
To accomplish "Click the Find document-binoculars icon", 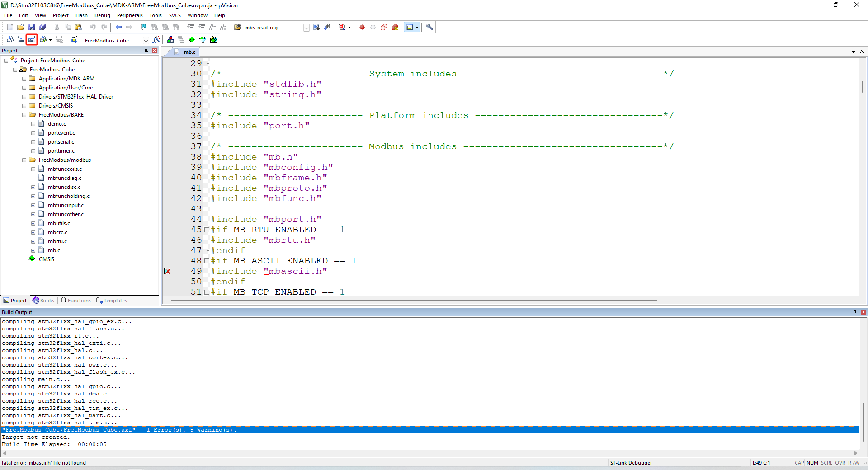I will click(316, 27).
